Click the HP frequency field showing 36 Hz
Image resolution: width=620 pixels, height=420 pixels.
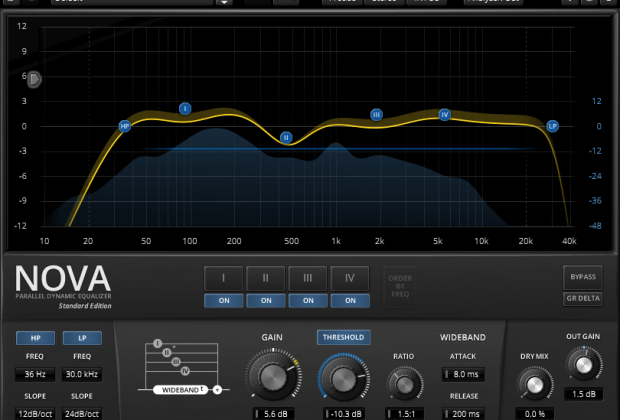(35, 374)
